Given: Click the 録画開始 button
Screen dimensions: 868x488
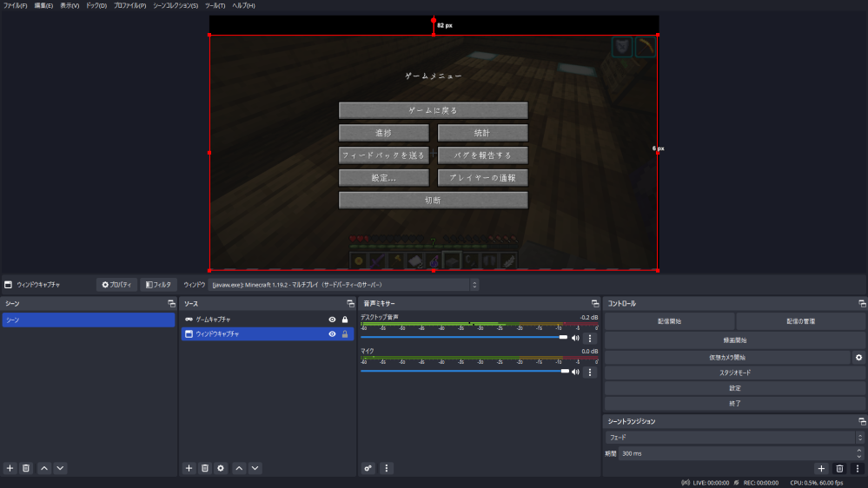Looking at the screenshot, I should [734, 340].
